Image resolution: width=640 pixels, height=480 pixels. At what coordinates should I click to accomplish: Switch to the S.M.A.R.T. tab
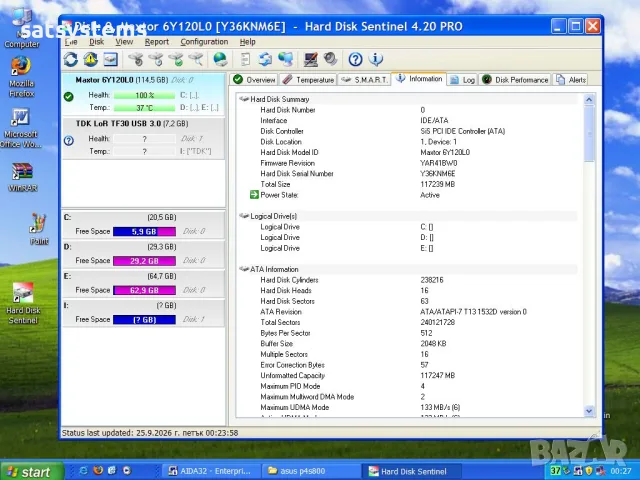click(x=364, y=80)
